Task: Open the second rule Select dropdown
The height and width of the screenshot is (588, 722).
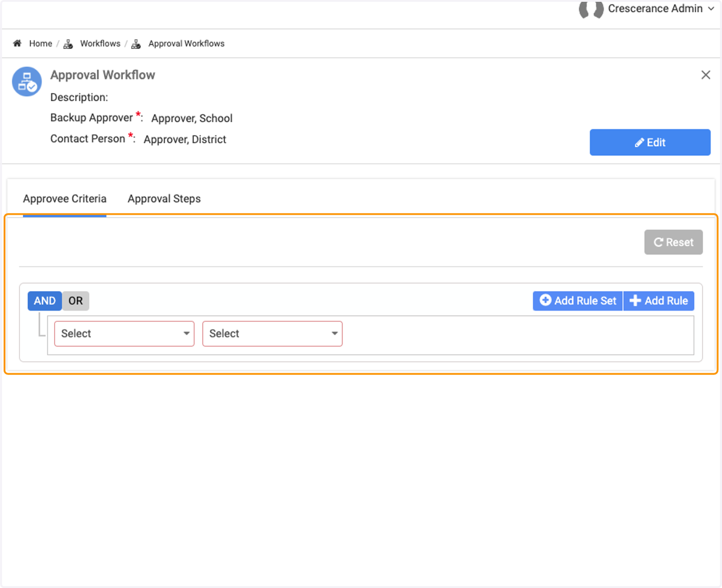Action: tap(272, 333)
